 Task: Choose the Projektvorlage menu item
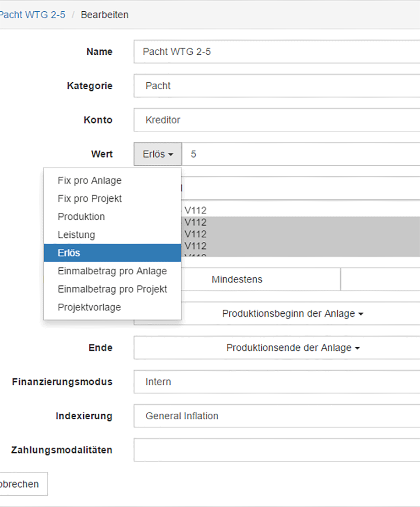89,307
